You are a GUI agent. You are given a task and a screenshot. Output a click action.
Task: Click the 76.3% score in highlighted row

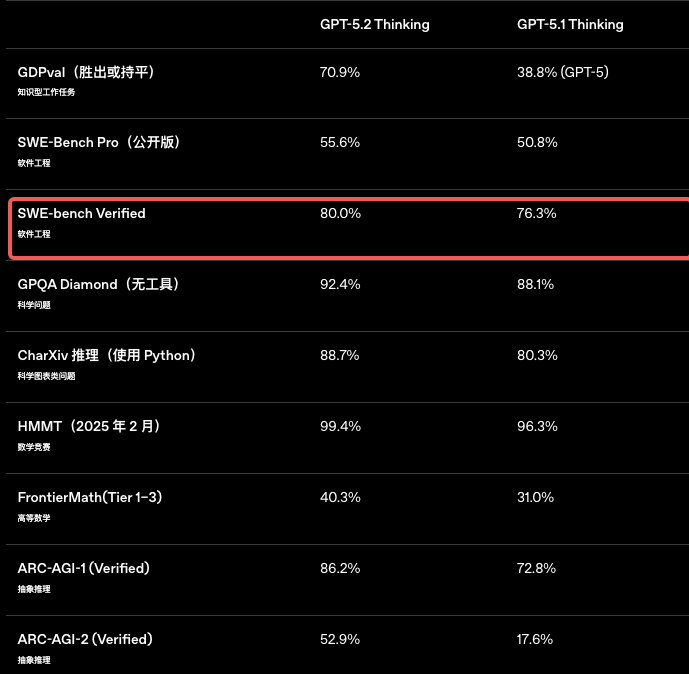coord(537,213)
